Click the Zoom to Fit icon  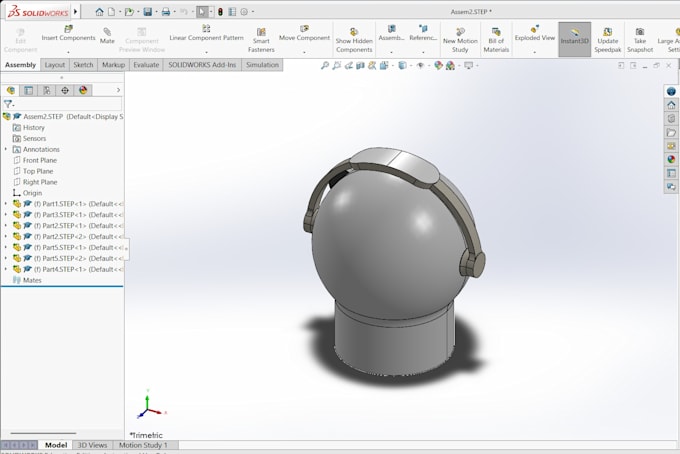324,65
